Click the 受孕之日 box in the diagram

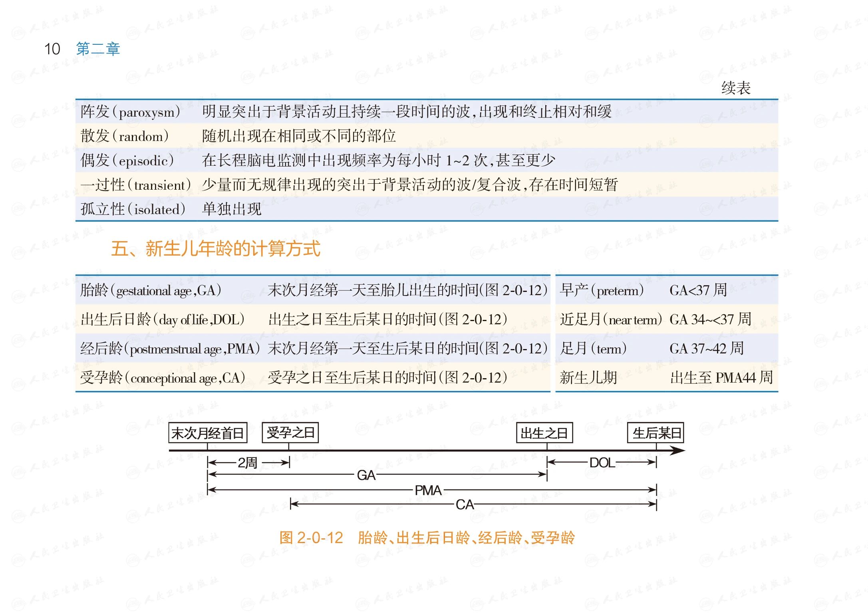tap(290, 432)
